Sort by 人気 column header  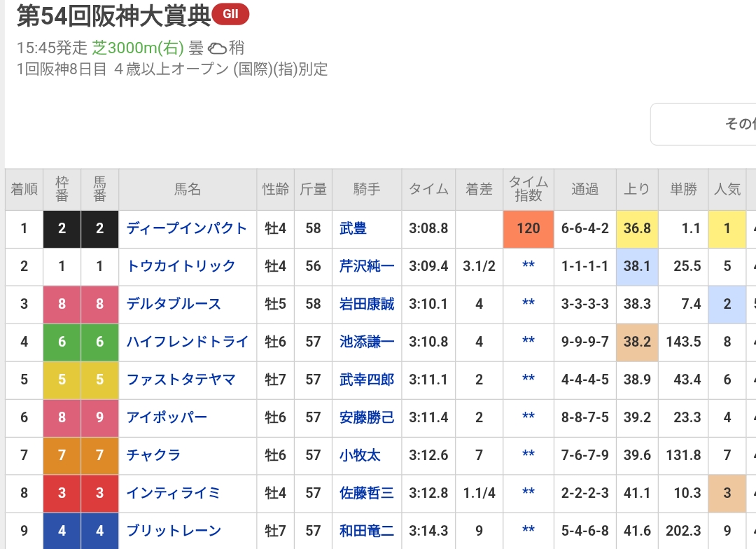[727, 189]
